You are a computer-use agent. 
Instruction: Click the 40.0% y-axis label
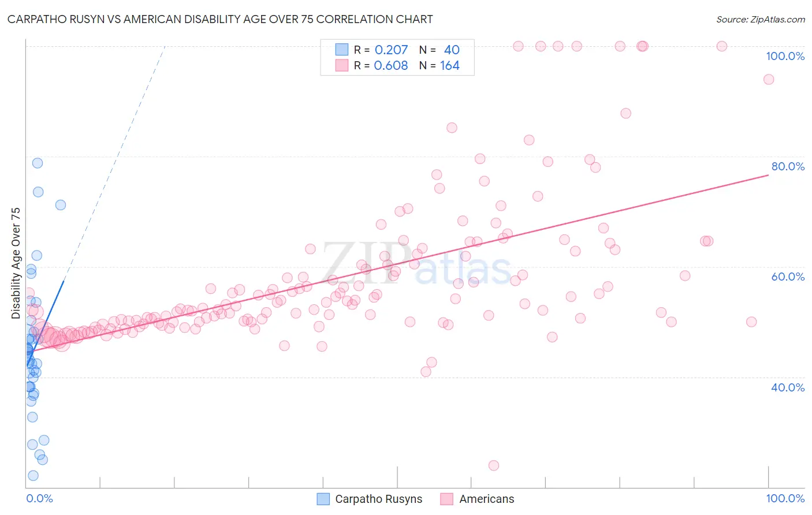coord(788,387)
